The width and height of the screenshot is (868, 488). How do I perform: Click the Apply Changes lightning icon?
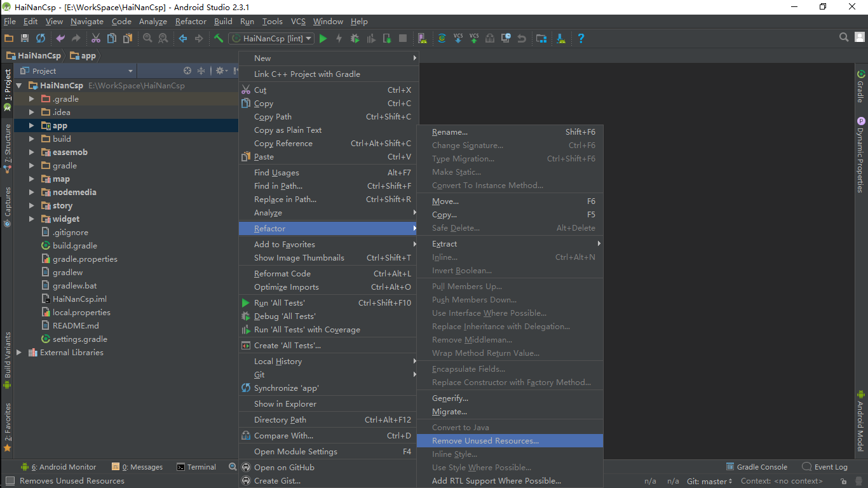pyautogui.click(x=339, y=38)
